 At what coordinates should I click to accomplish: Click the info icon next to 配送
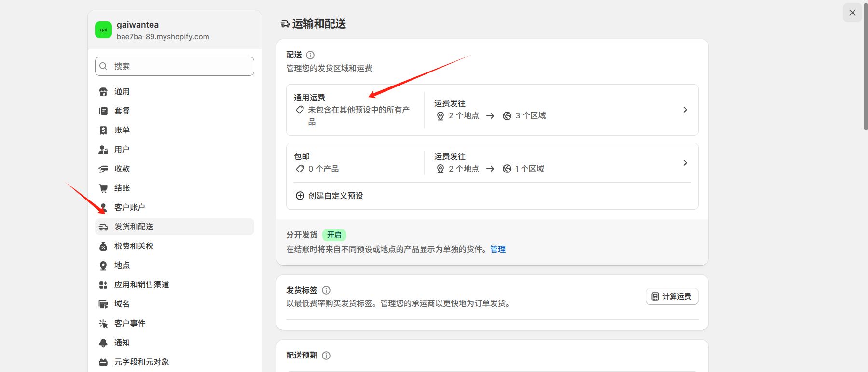point(310,55)
